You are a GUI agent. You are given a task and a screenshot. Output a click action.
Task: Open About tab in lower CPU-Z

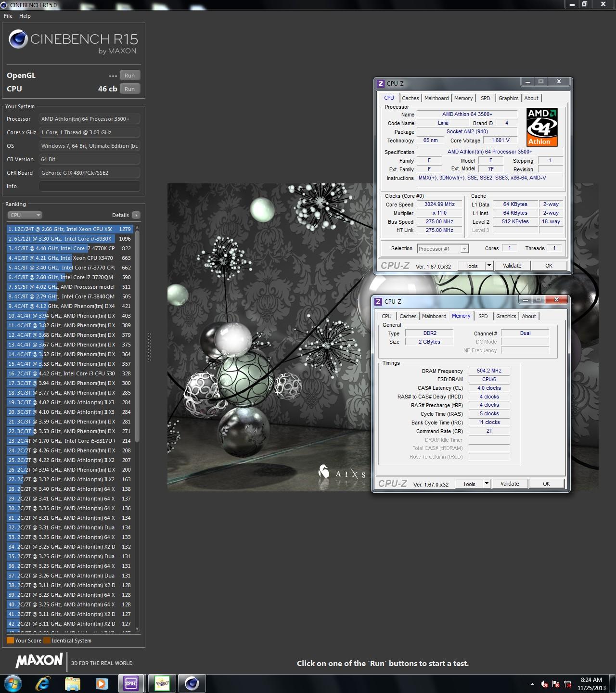pos(529,316)
